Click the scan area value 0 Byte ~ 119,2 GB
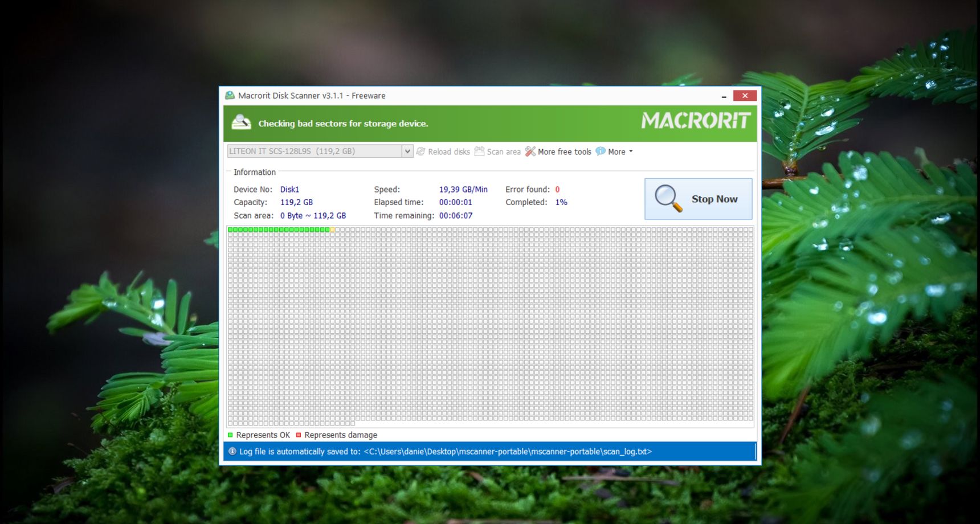This screenshot has width=980, height=524. 313,215
